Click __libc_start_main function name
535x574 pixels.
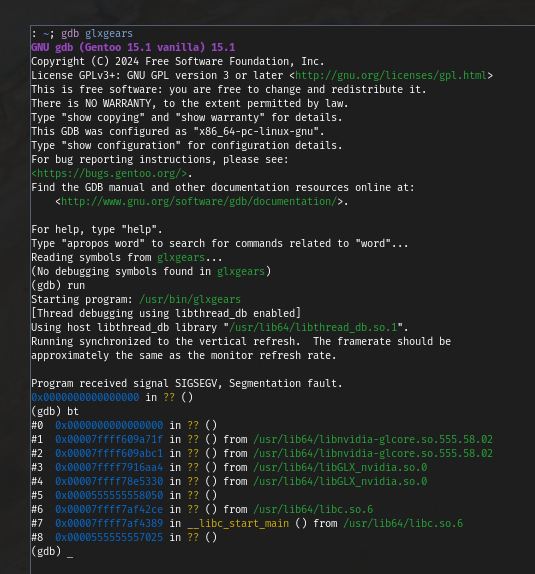(238, 523)
